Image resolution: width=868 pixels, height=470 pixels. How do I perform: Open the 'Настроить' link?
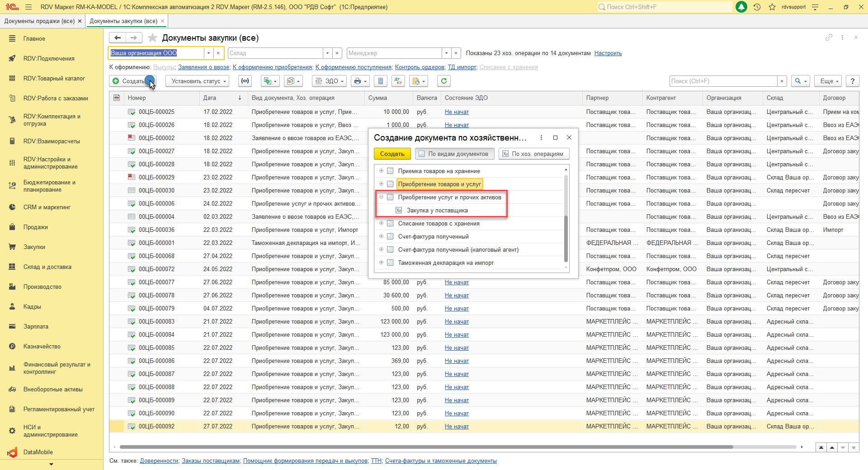click(608, 53)
